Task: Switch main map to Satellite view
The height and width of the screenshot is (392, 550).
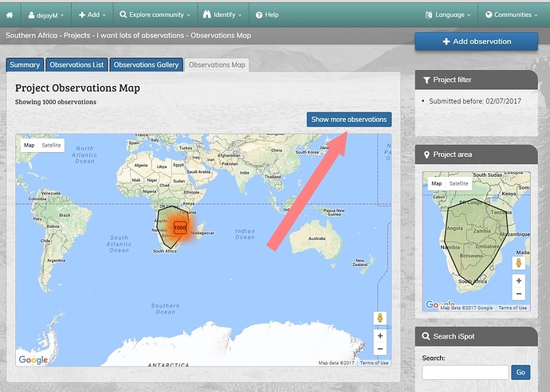Action: (51, 145)
